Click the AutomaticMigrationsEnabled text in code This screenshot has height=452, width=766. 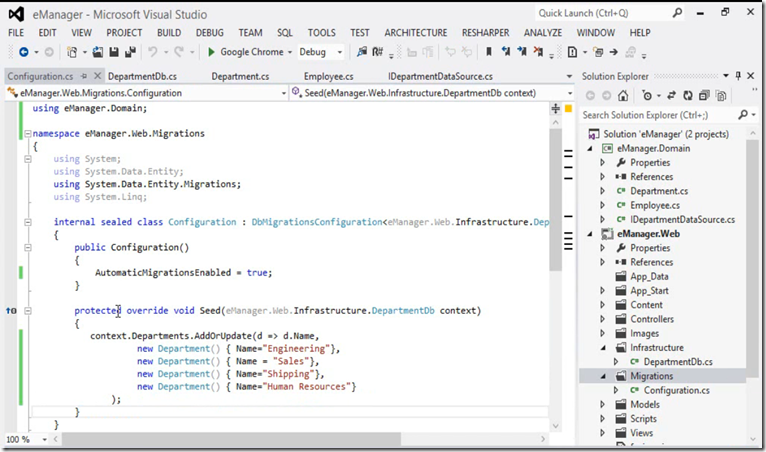click(163, 273)
